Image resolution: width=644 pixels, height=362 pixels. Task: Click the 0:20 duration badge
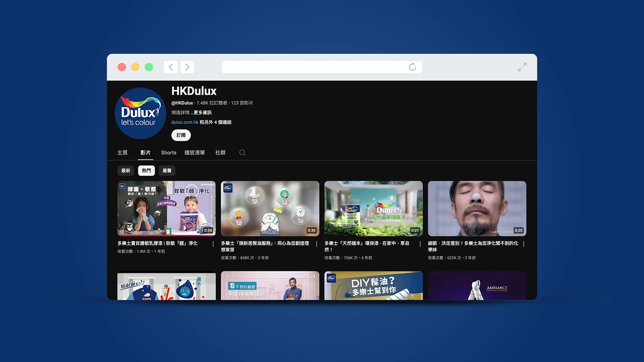pos(519,230)
